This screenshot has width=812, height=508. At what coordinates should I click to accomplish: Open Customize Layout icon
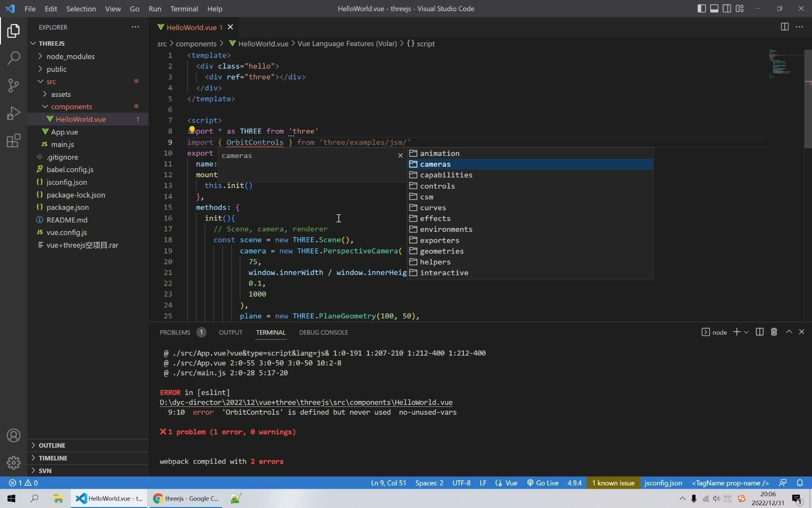click(740, 8)
